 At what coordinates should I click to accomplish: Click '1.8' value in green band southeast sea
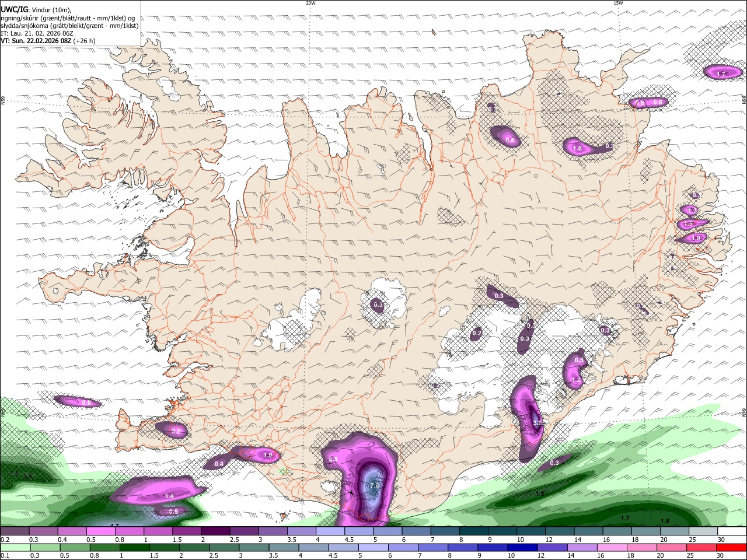664,521
